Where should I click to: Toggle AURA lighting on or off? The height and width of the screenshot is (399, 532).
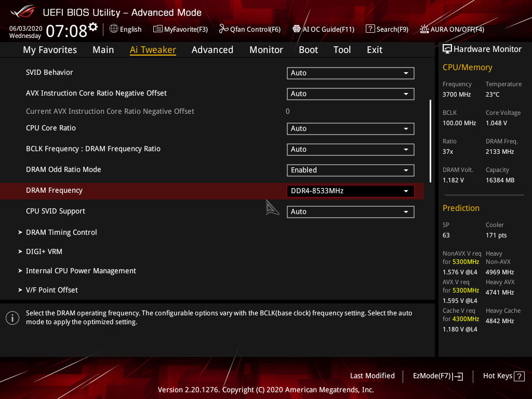click(451, 30)
